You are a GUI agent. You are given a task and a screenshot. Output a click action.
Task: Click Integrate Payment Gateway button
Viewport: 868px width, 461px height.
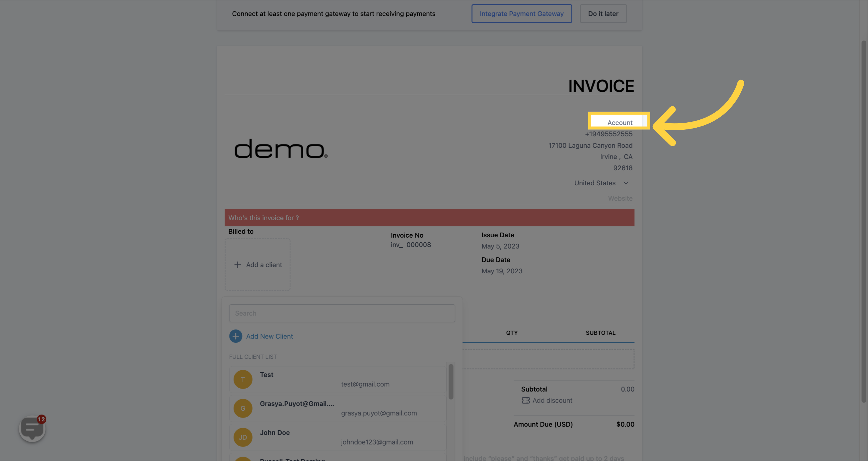(x=521, y=14)
